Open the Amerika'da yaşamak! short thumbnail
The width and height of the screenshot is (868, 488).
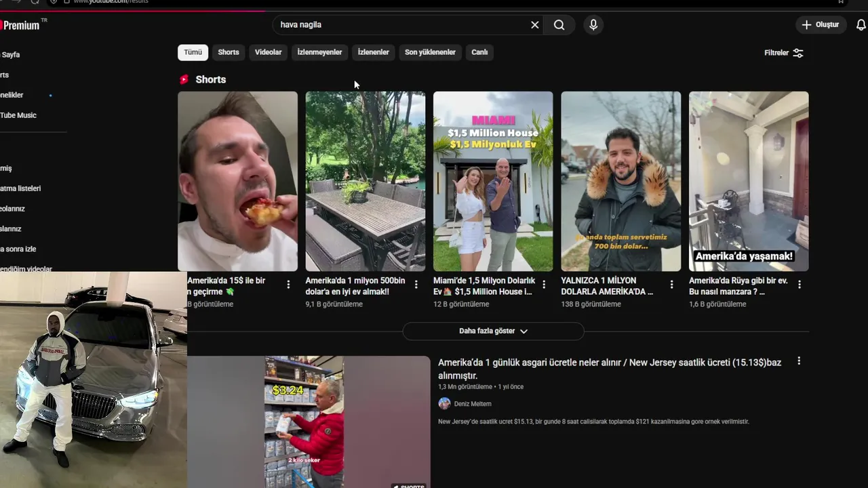click(x=749, y=181)
